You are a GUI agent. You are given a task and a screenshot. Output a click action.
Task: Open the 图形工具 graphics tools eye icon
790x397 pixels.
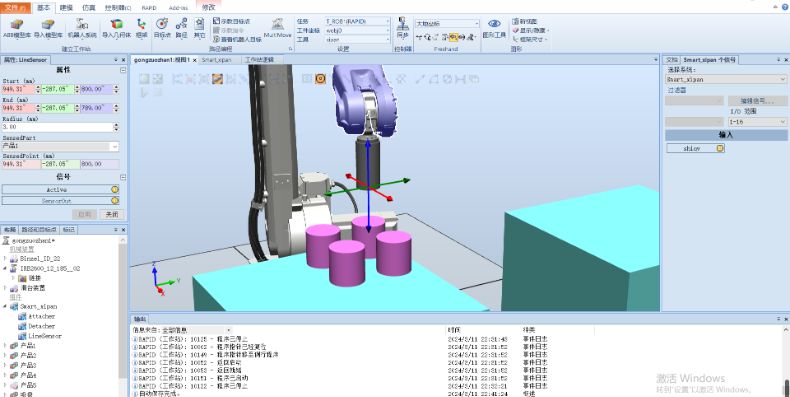pos(494,28)
